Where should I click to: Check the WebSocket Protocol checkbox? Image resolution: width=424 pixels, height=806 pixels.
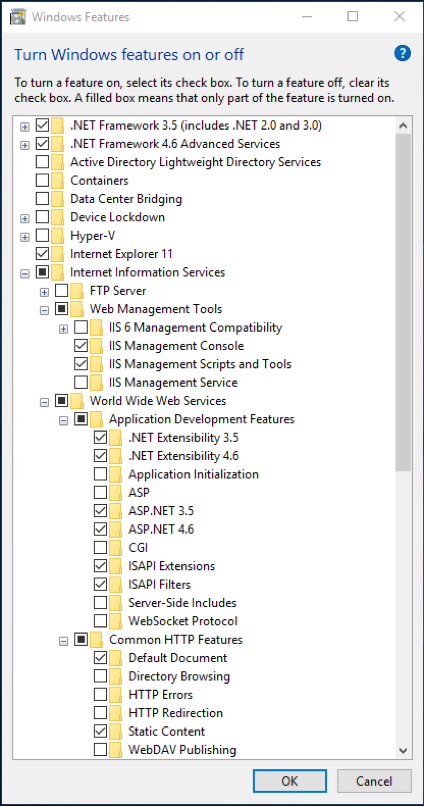tap(101, 621)
